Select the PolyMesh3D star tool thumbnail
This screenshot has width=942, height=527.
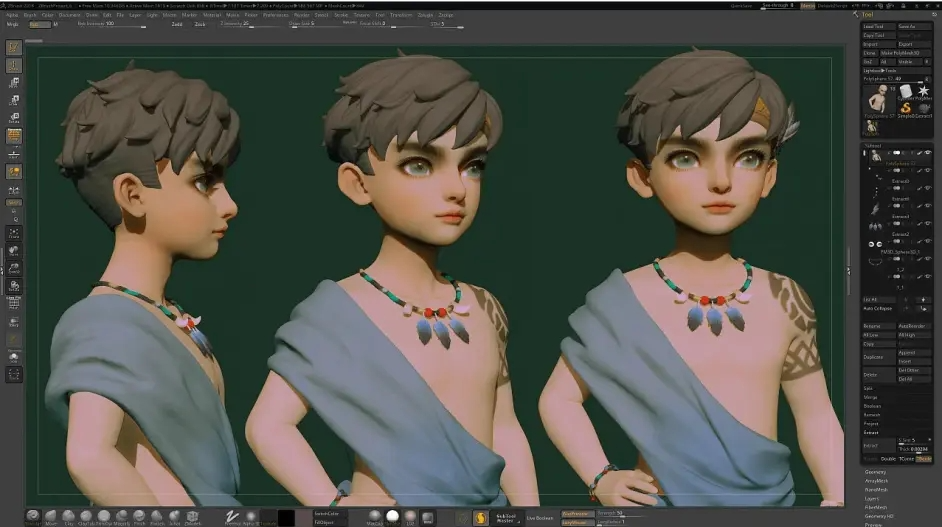923,91
